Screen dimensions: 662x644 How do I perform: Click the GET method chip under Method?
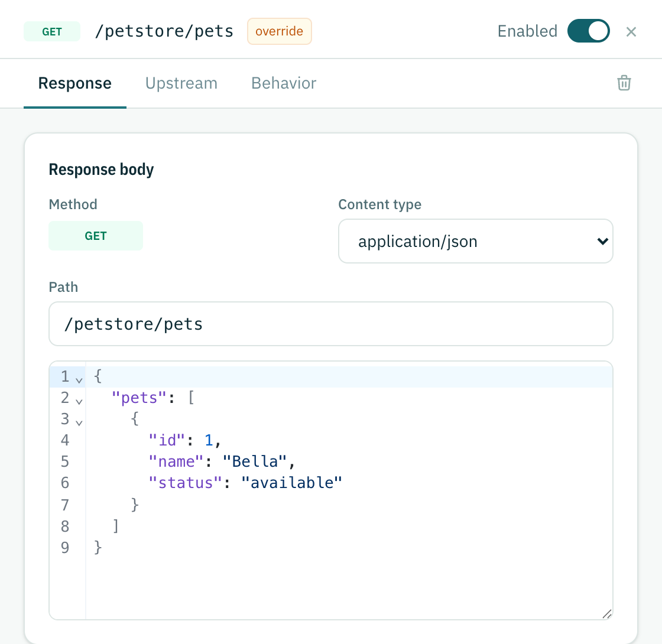point(95,236)
